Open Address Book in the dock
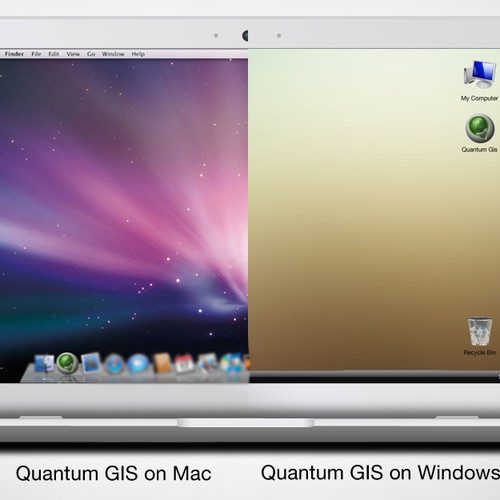This screenshot has width=500, height=500. click(x=162, y=363)
